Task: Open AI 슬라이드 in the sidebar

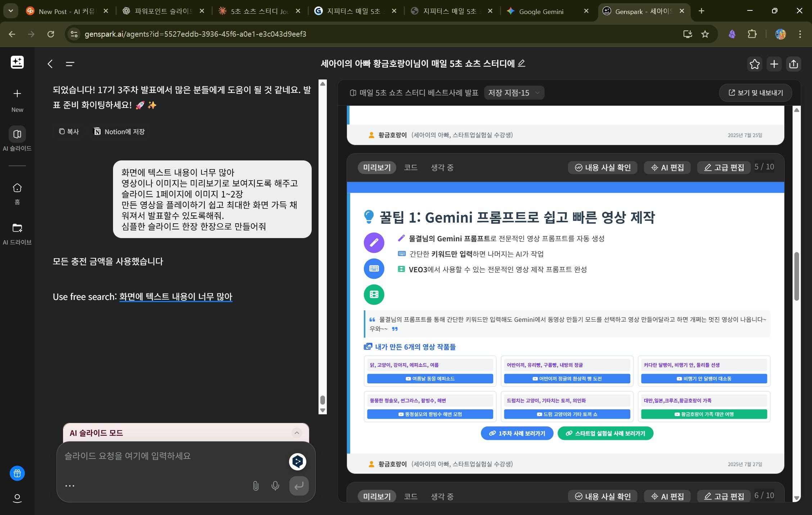Action: (x=17, y=139)
